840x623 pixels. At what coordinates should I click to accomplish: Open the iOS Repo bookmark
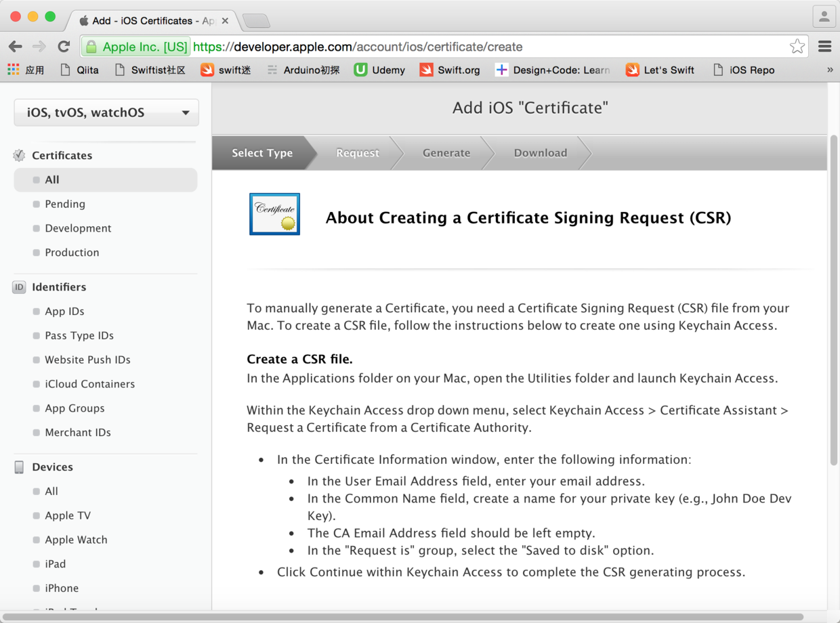pyautogui.click(x=744, y=70)
